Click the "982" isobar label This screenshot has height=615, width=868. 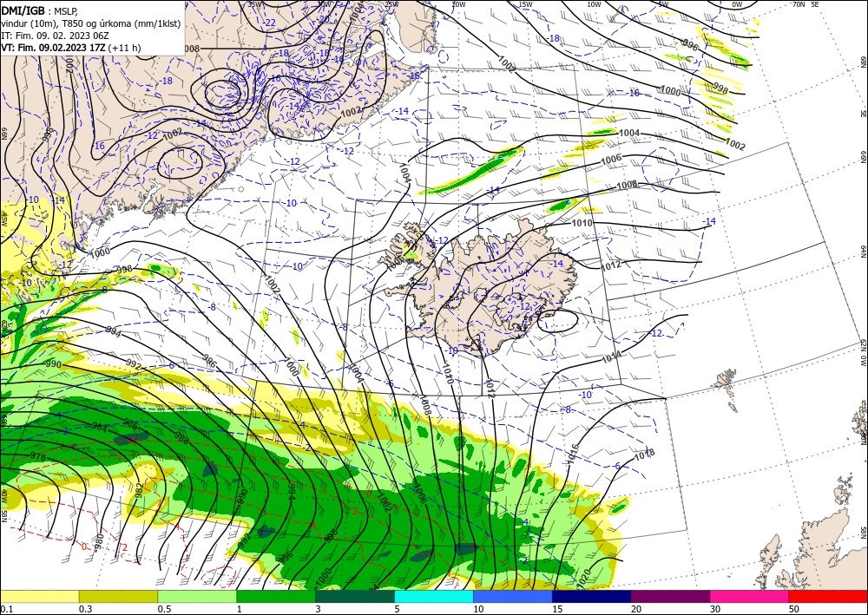point(139,490)
